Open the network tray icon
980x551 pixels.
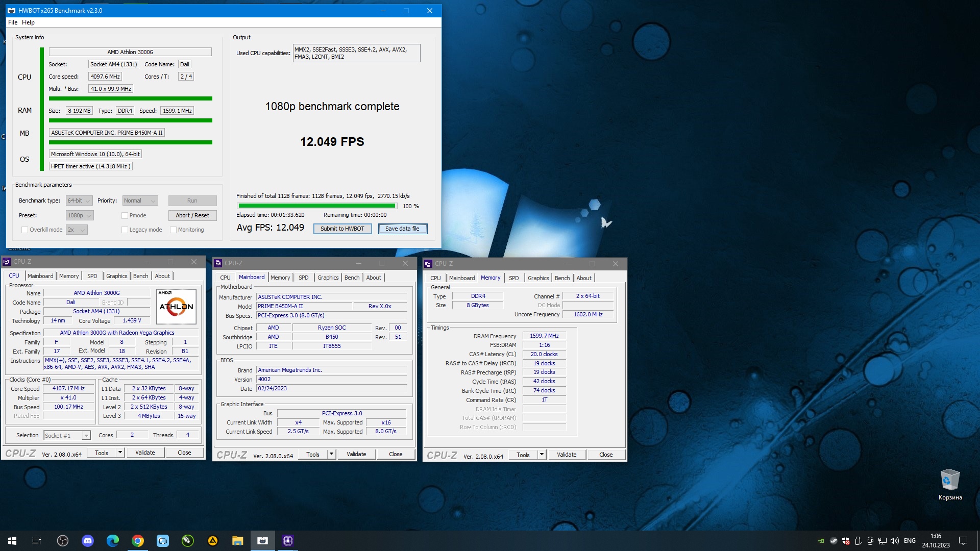click(x=883, y=541)
